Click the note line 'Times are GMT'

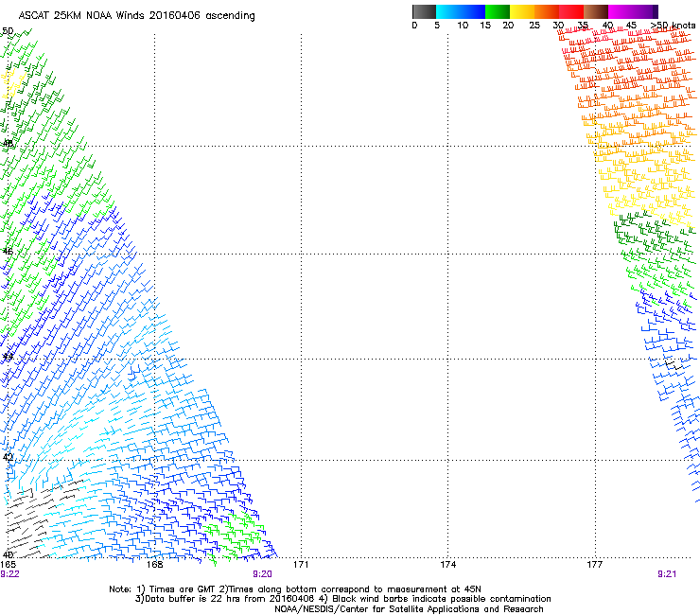[183, 589]
